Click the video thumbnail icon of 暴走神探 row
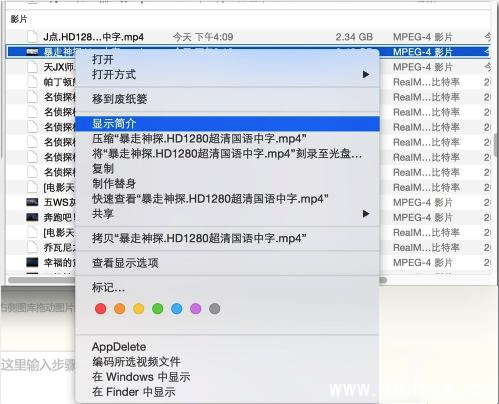499x404 pixels. pyautogui.click(x=32, y=52)
